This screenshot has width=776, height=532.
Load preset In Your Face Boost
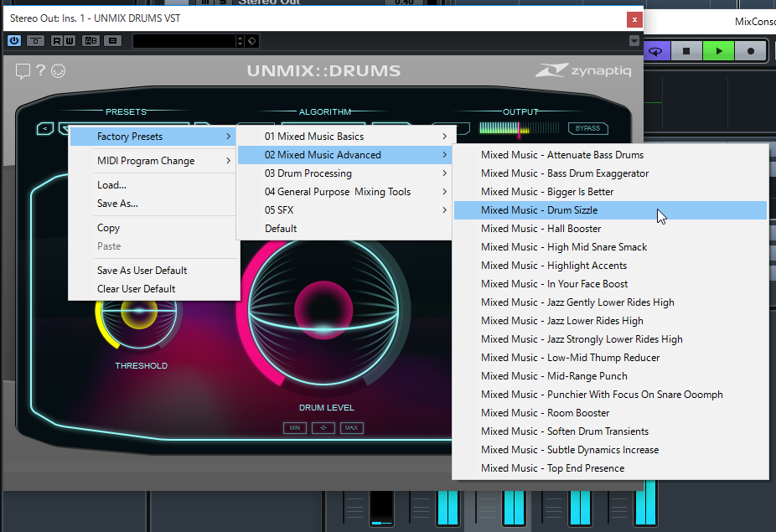610,283
